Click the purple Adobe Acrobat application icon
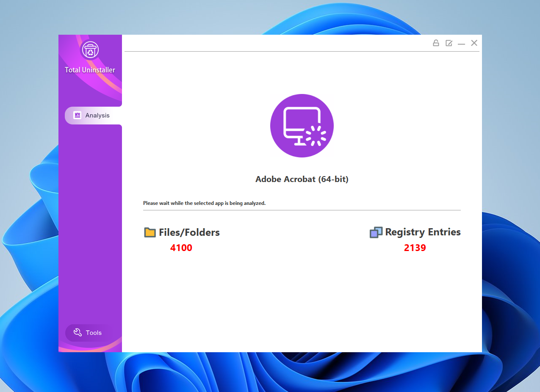 (302, 126)
